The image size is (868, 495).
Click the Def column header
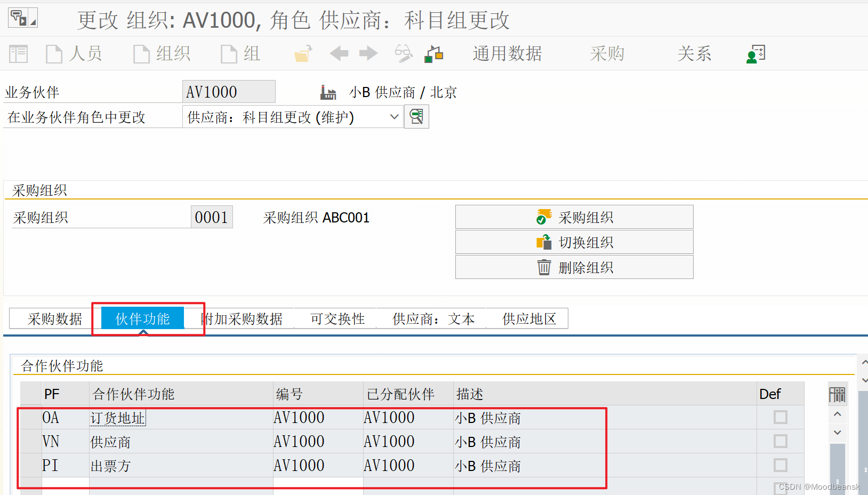[x=780, y=394]
